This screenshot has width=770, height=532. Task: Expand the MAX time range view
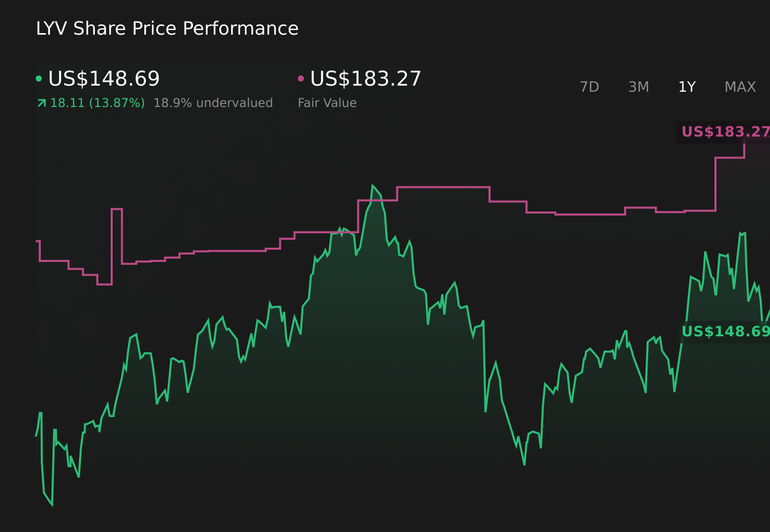coord(740,87)
